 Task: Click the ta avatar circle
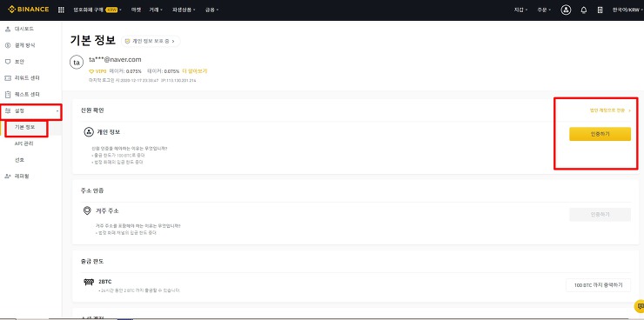[77, 63]
